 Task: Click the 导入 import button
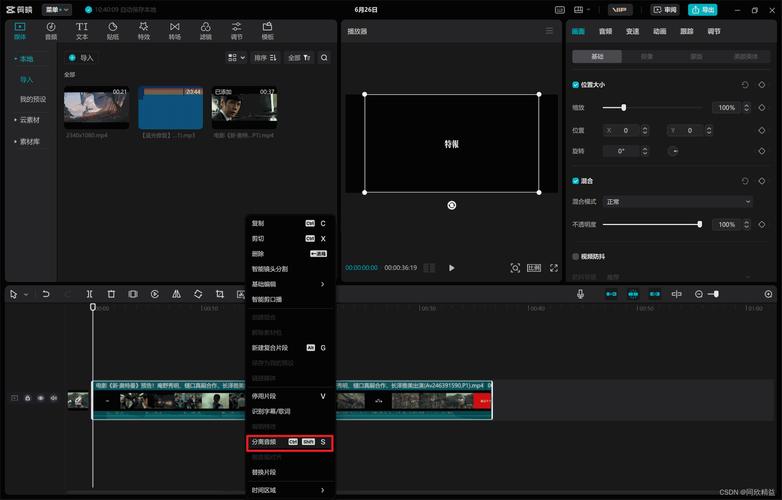pos(81,58)
